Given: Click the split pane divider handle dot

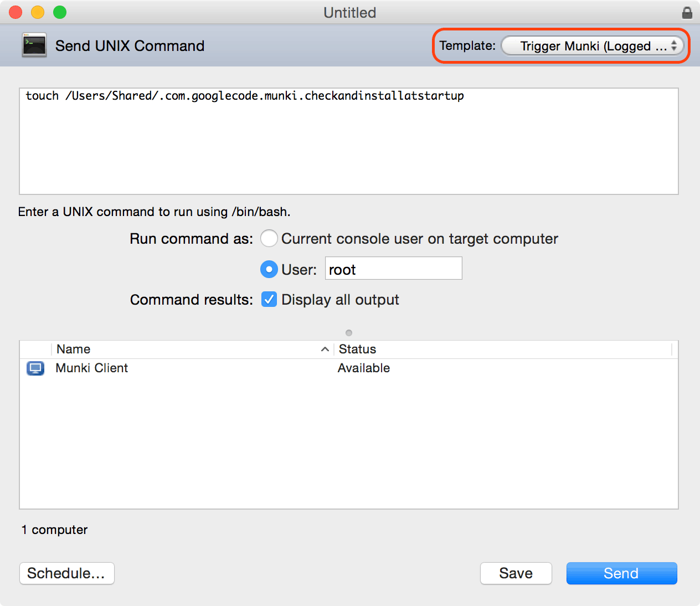Looking at the screenshot, I should pyautogui.click(x=349, y=333).
